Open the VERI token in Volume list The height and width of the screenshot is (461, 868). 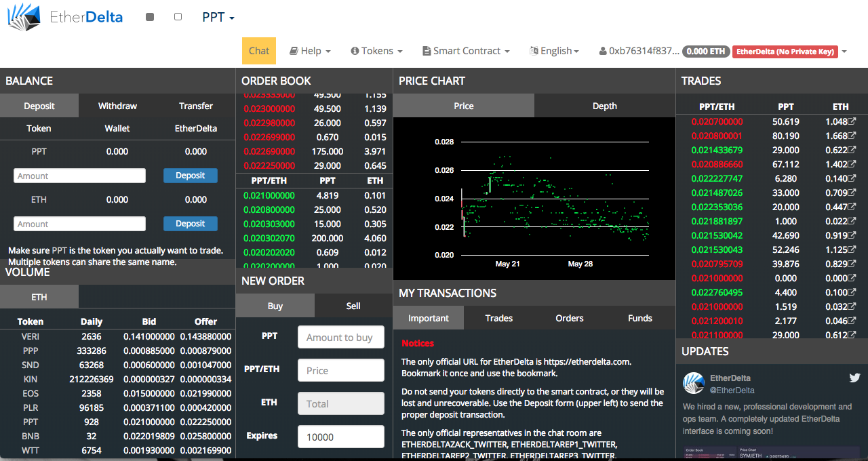click(x=30, y=336)
